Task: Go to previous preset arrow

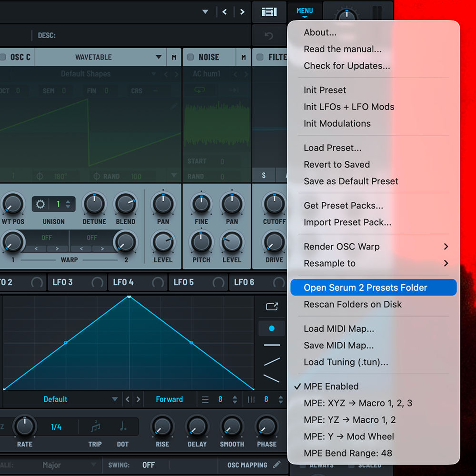Action: point(225,12)
